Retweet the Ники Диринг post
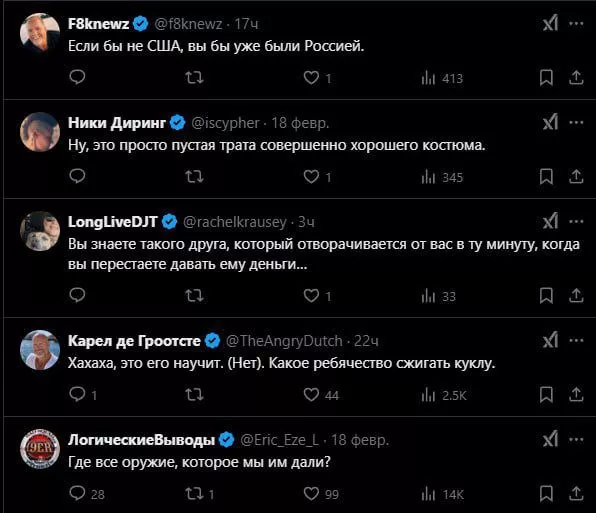The width and height of the screenshot is (596, 513). tap(194, 177)
